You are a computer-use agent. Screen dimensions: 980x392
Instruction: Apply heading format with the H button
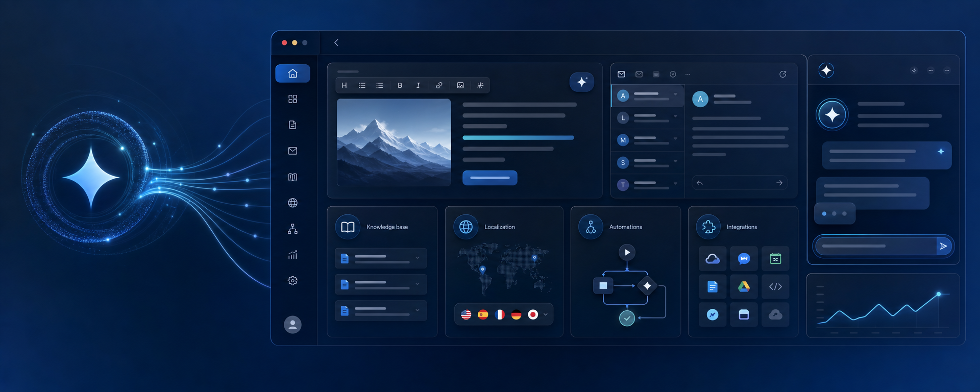tap(345, 85)
